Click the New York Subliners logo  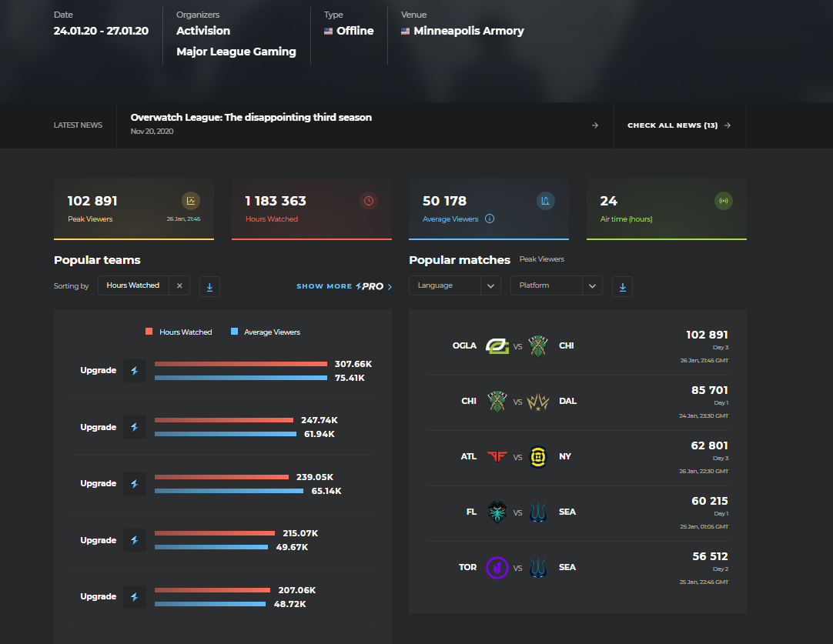point(538,456)
